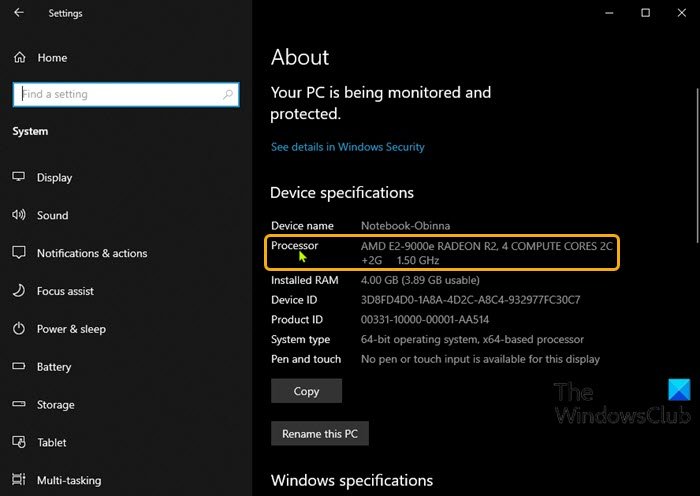Click the back arrow in Settings
This screenshot has height=496, width=700.
pos(20,13)
